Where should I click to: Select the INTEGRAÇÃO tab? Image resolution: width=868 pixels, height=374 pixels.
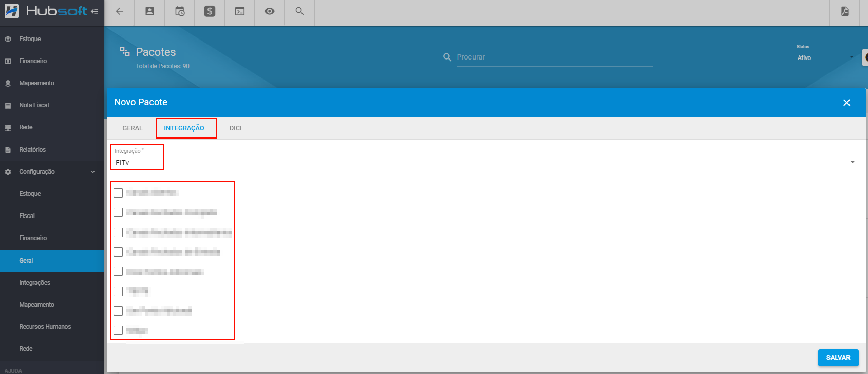point(184,128)
